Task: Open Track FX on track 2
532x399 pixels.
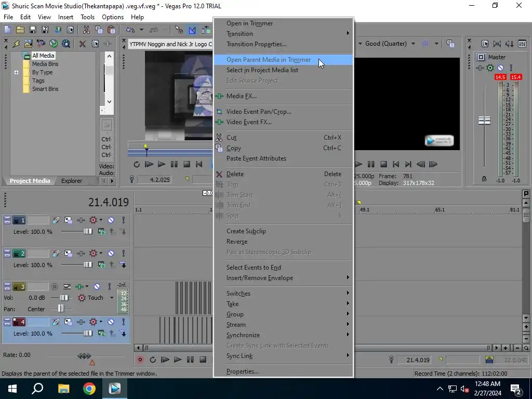Action: tap(81, 254)
